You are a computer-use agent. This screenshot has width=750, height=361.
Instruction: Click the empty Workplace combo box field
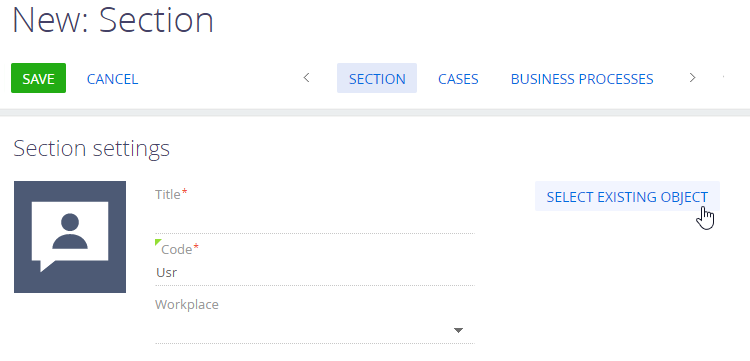pos(315,330)
